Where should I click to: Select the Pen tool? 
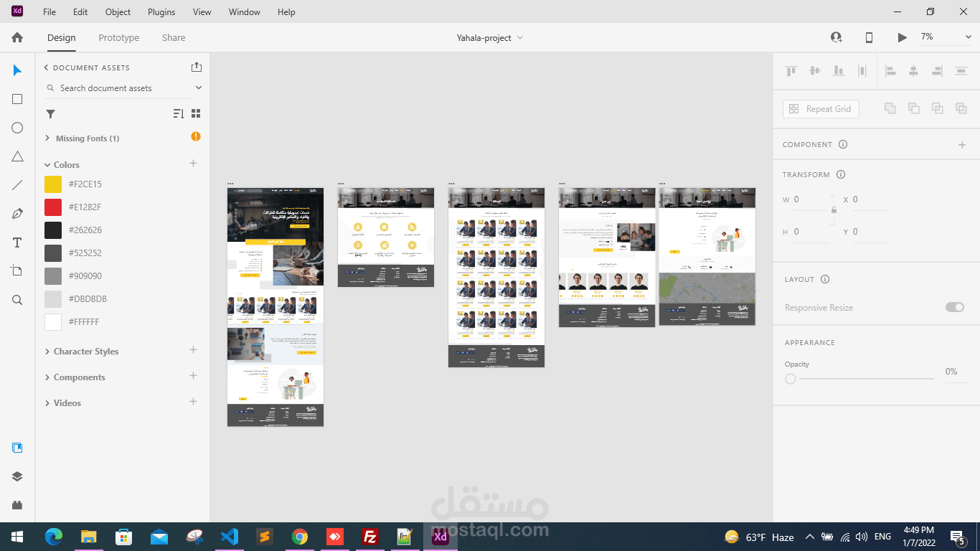click(x=17, y=214)
